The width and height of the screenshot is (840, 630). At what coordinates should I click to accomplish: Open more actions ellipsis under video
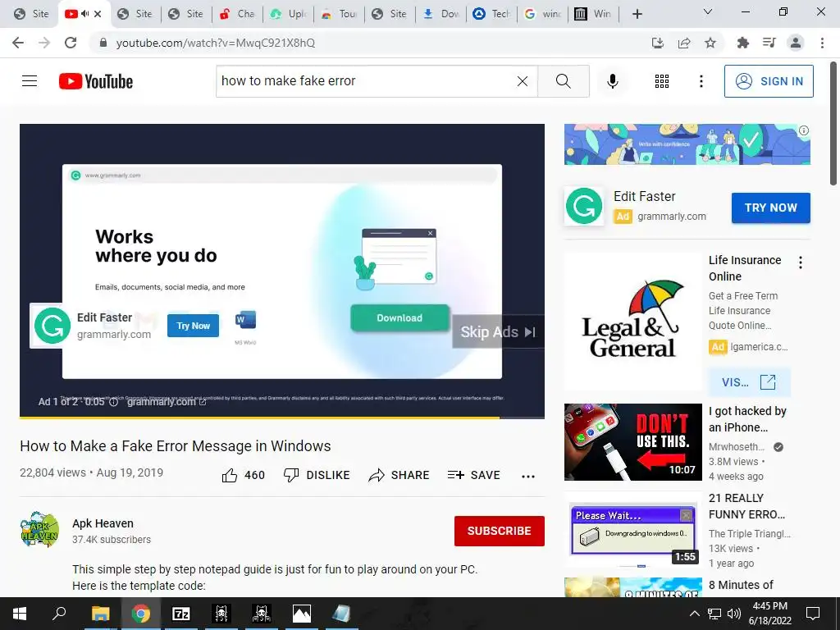click(528, 476)
